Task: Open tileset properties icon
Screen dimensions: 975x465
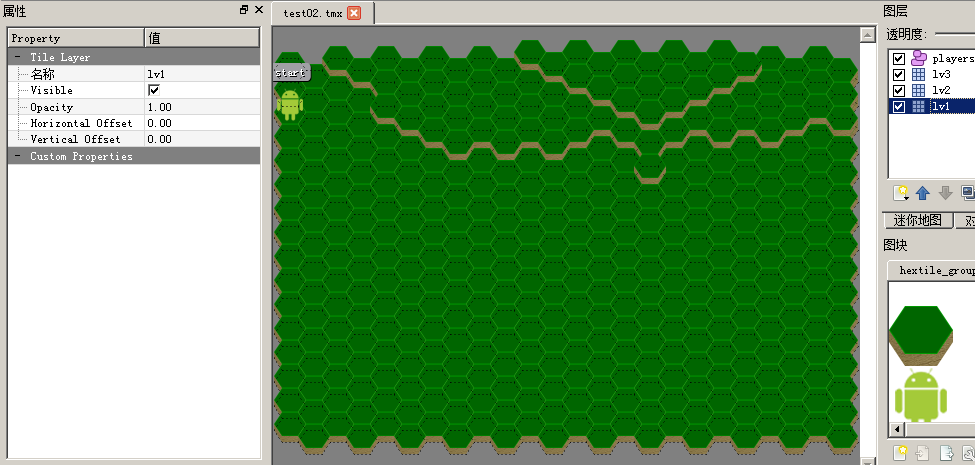Action: (x=968, y=453)
